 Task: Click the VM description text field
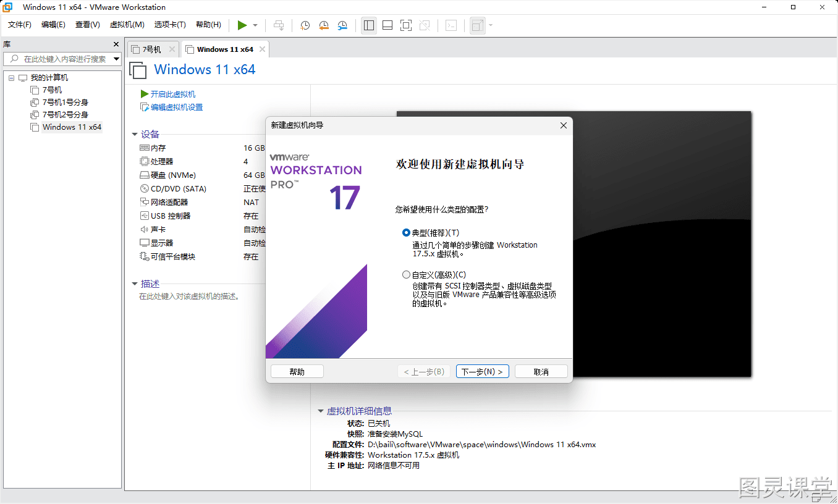click(x=189, y=296)
